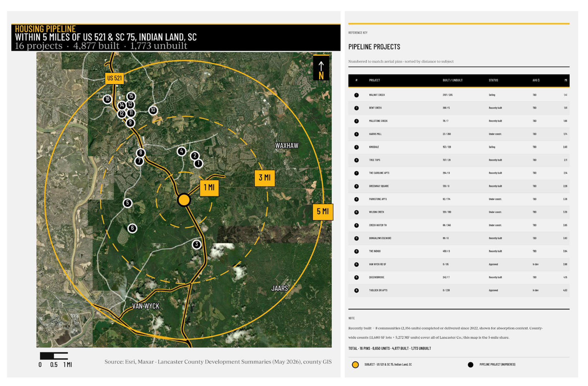Click the STATUS column header

(x=493, y=80)
